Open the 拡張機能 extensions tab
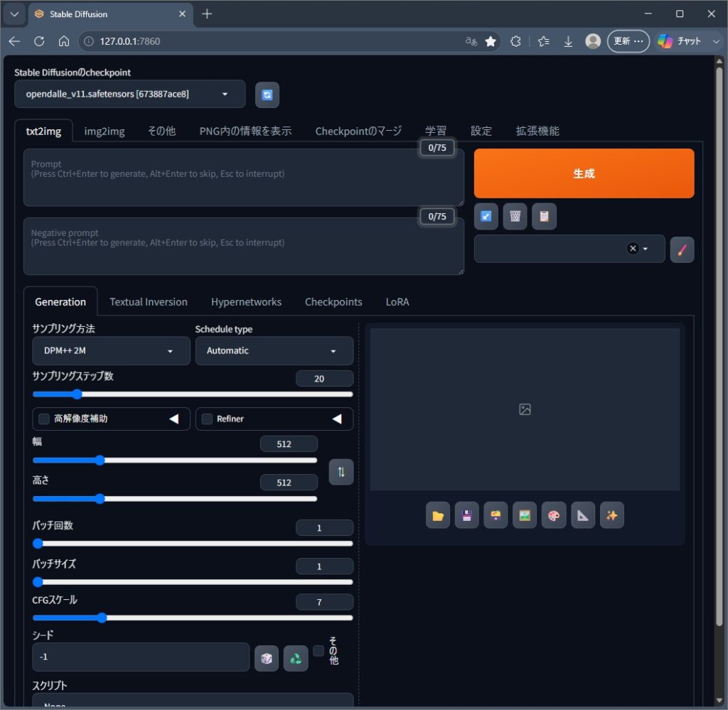This screenshot has width=728, height=710. click(x=537, y=131)
